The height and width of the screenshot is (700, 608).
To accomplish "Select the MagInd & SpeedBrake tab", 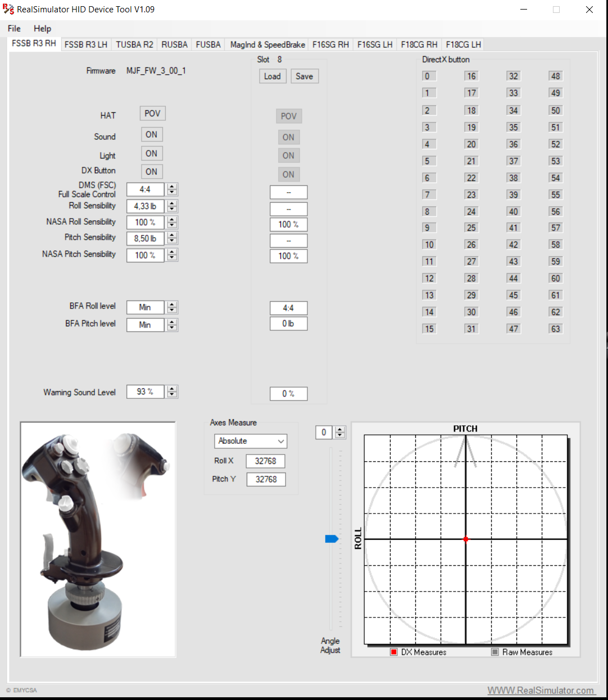I will coord(267,44).
